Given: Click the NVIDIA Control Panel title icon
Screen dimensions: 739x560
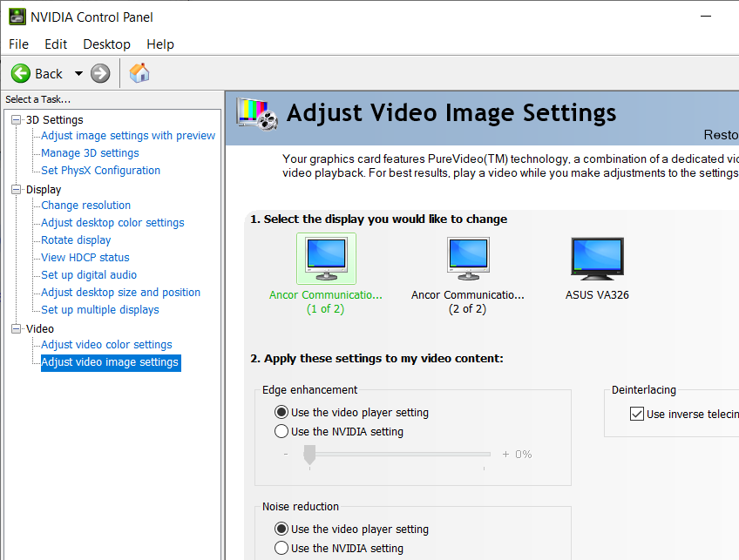Looking at the screenshot, I should (x=17, y=17).
